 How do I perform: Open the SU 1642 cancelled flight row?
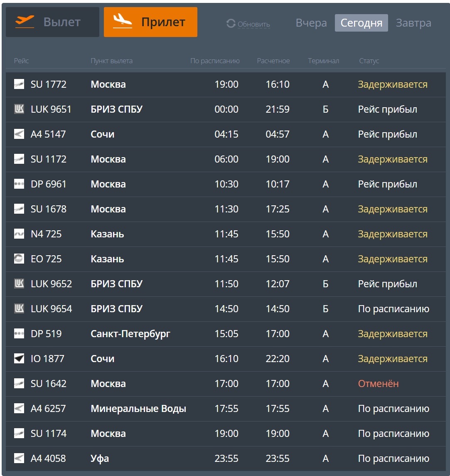(225, 384)
